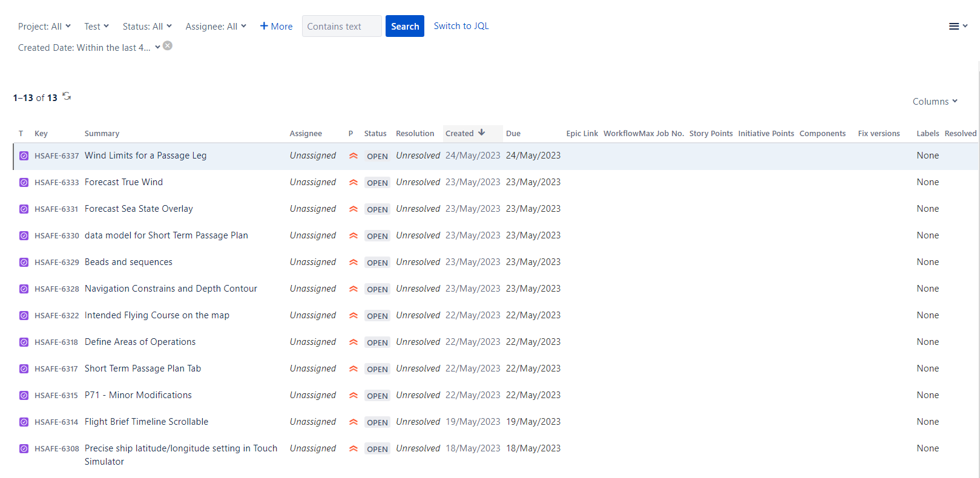Switch to JQL search mode

[x=461, y=26]
